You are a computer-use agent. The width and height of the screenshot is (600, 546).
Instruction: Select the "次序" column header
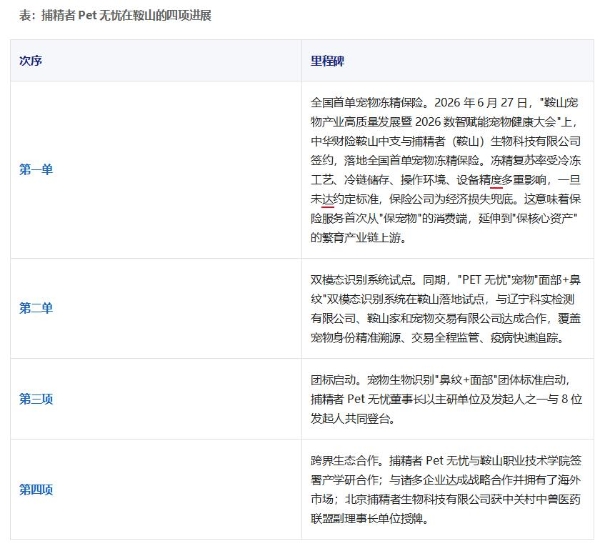point(31,61)
